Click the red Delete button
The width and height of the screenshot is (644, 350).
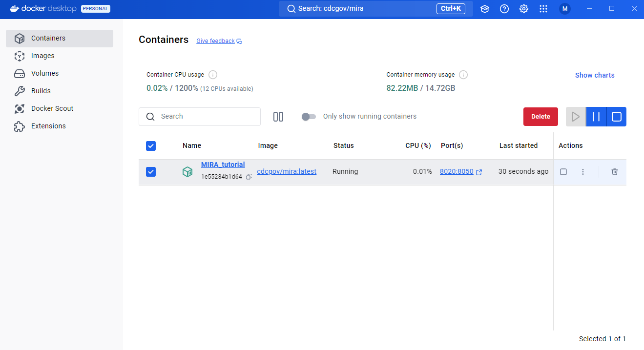[540, 117]
